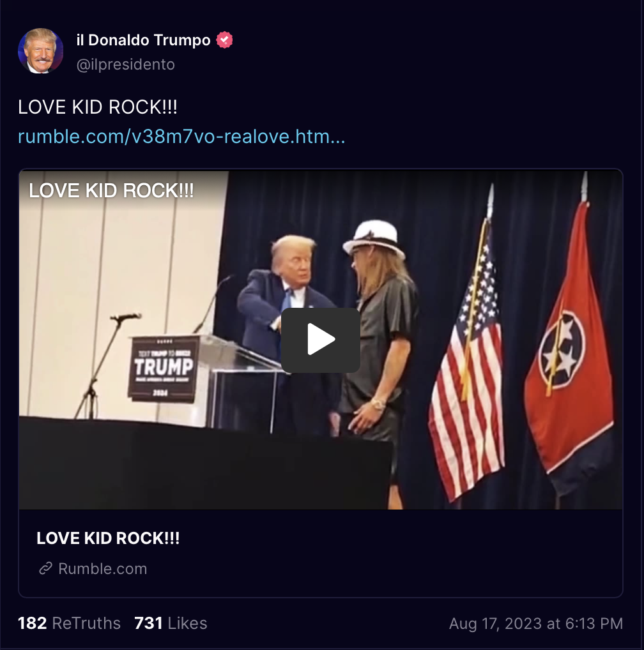
Task: Click the red verified badge icon
Action: tap(224, 40)
